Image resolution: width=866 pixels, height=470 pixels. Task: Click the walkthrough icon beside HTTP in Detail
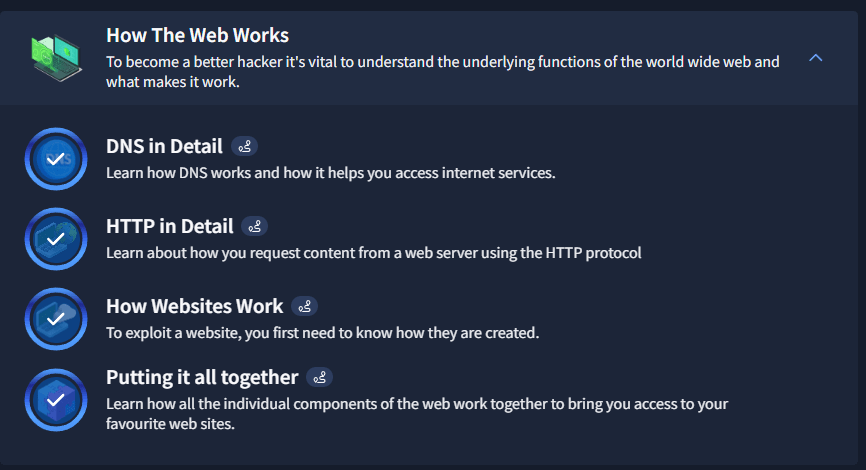[255, 226]
